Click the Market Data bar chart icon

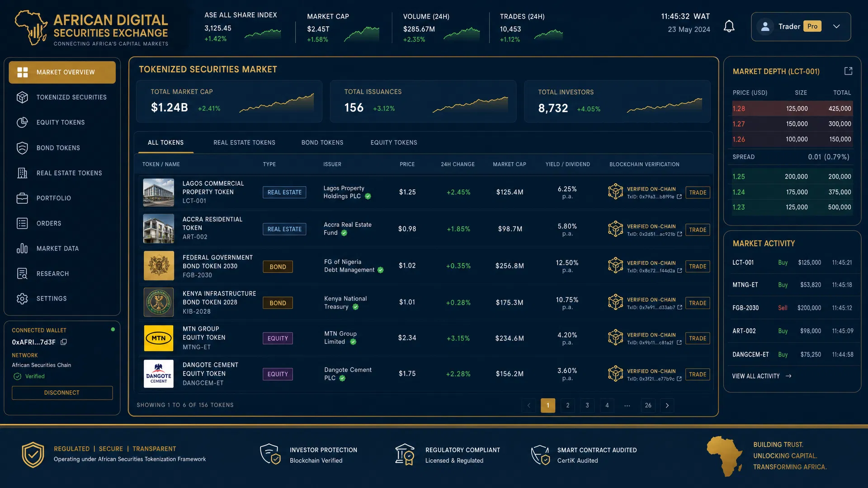click(x=22, y=249)
